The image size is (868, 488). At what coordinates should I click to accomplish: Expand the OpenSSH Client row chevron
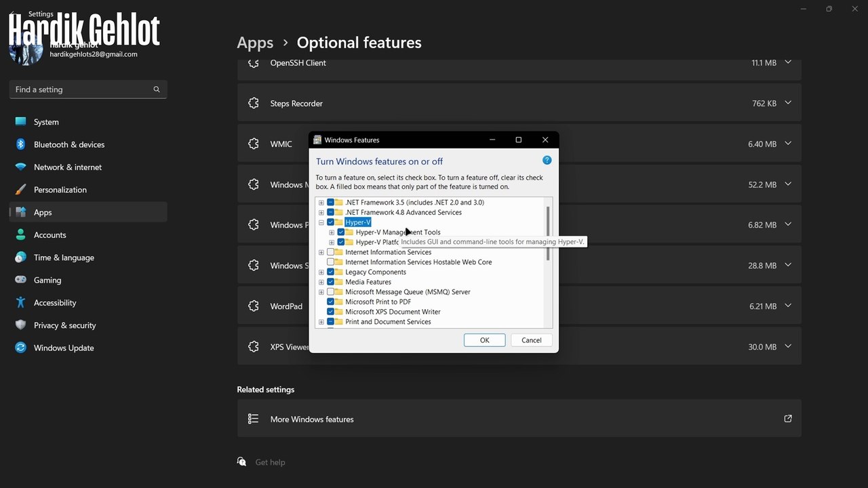click(788, 62)
